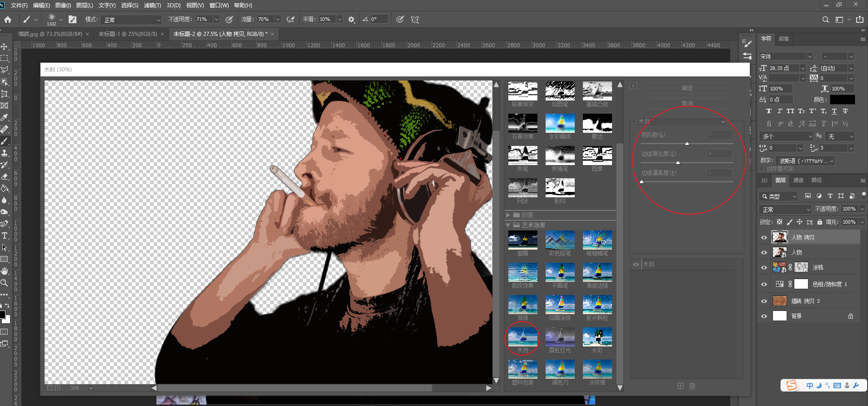Click the share icon at top right
The width and height of the screenshot is (868, 406).
(859, 20)
